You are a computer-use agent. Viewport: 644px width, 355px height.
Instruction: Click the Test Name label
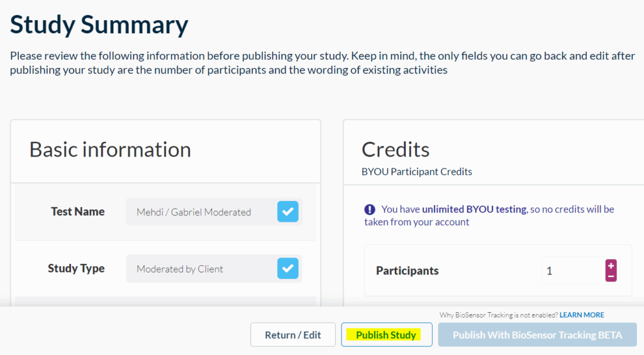[77, 212]
